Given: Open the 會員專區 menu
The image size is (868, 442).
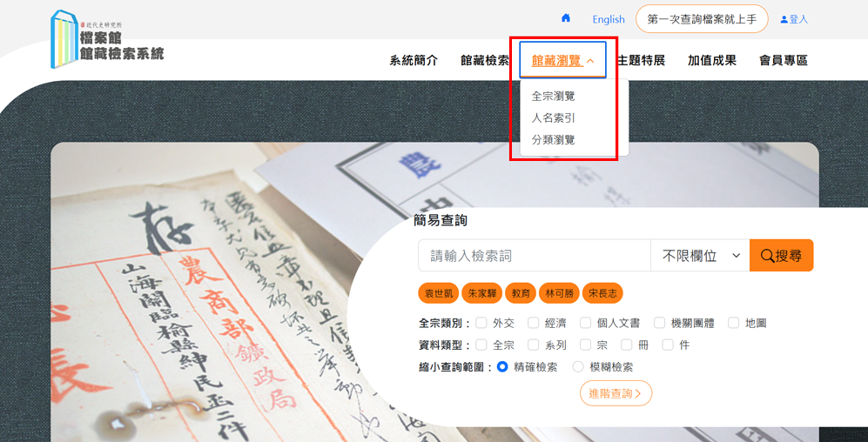Looking at the screenshot, I should (x=784, y=61).
